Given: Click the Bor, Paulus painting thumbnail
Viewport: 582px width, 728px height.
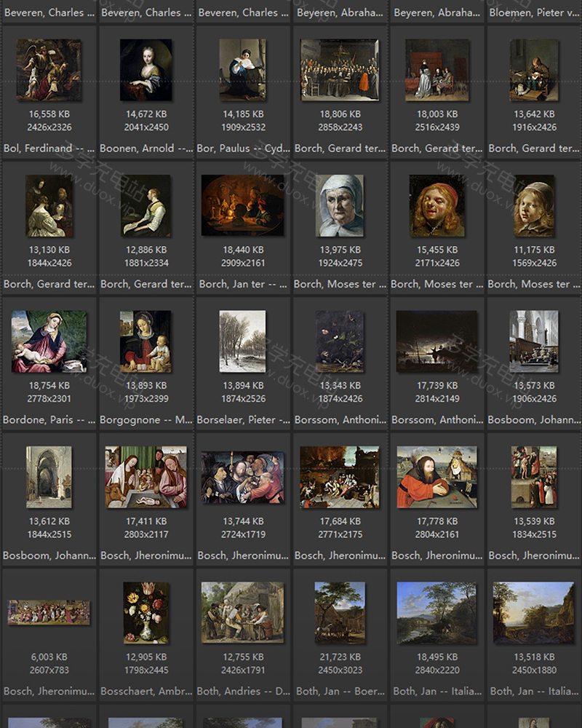Looking at the screenshot, I should (x=243, y=70).
